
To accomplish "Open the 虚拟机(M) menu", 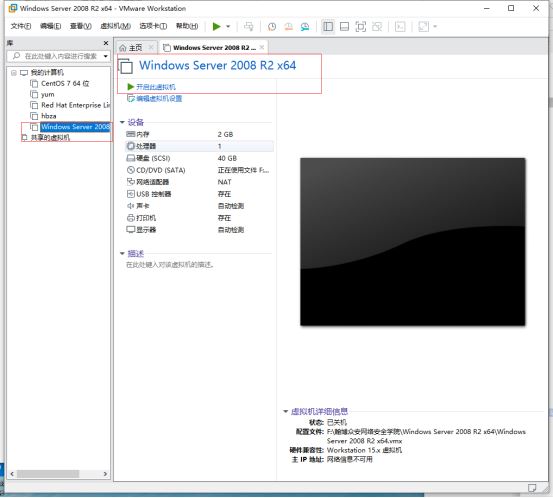I will pyautogui.click(x=116, y=26).
